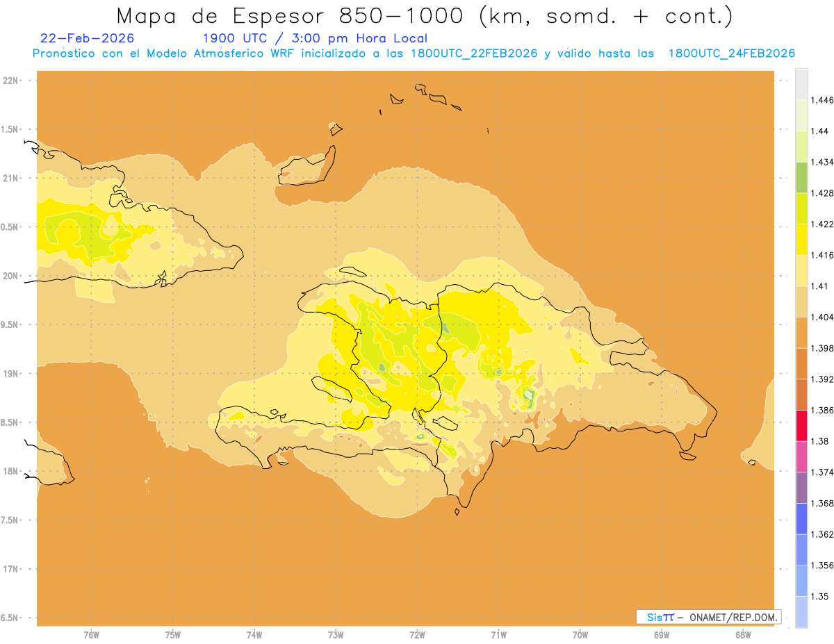Image resolution: width=834 pixels, height=644 pixels.
Task: Click the legend value '1.356'
Action: [822, 565]
